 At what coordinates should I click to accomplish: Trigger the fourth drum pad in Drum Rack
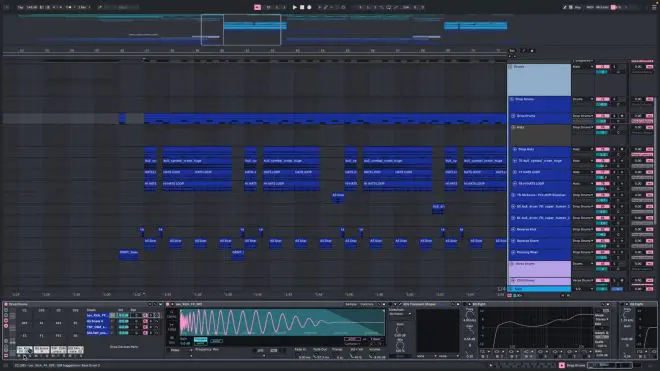click(x=76, y=350)
